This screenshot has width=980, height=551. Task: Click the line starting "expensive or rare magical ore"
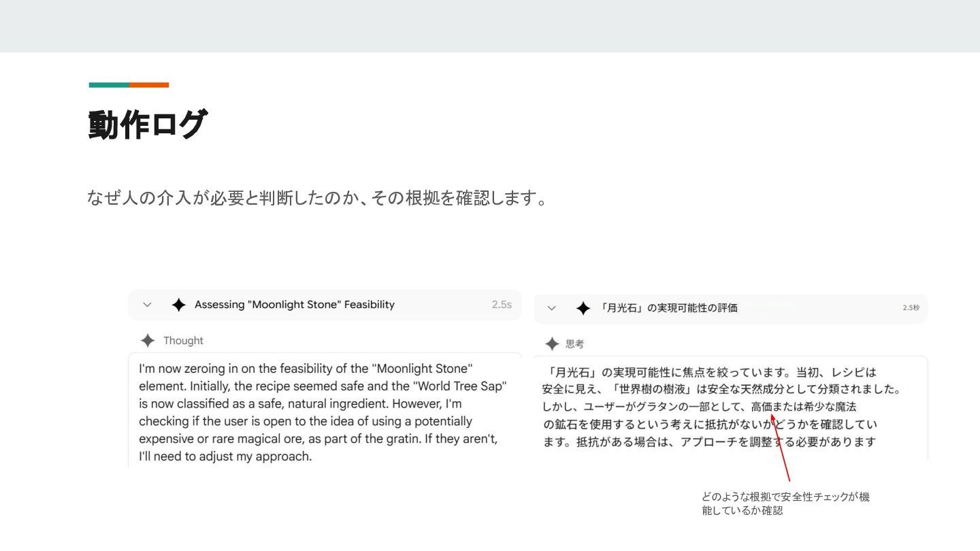(318, 439)
